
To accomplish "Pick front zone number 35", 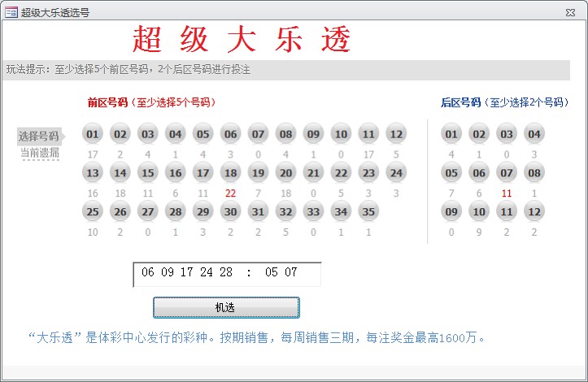I will coord(368,211).
